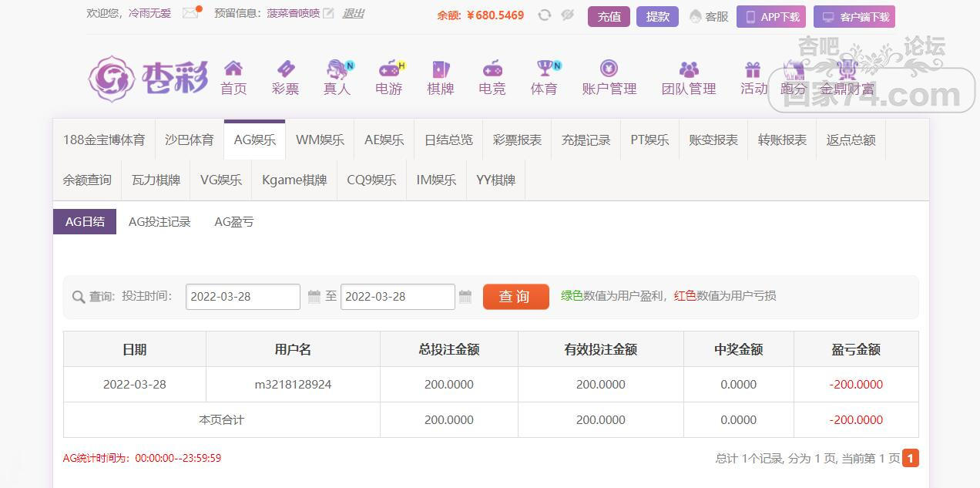This screenshot has width=980, height=488.
Task: Open 团队管理 team management
Action: click(x=689, y=78)
